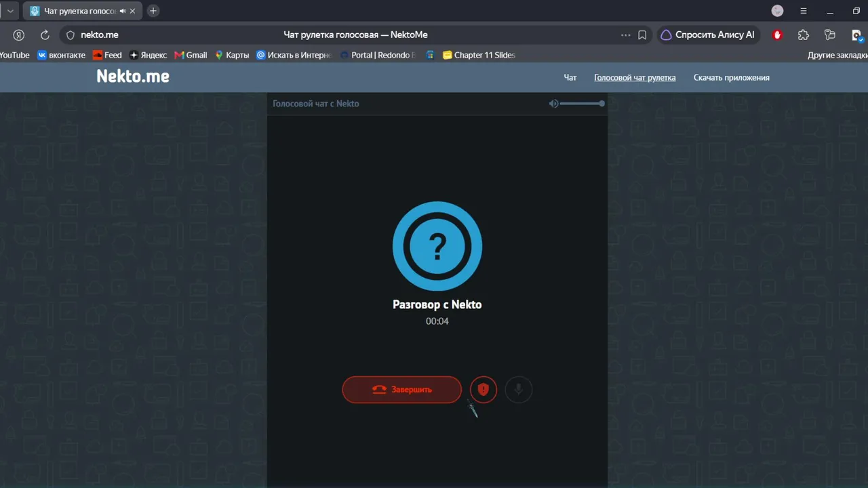Open site protection shield info

(x=70, y=35)
